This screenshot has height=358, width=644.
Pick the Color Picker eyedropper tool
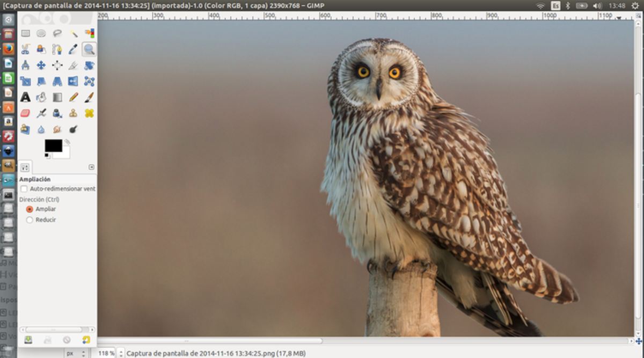73,49
